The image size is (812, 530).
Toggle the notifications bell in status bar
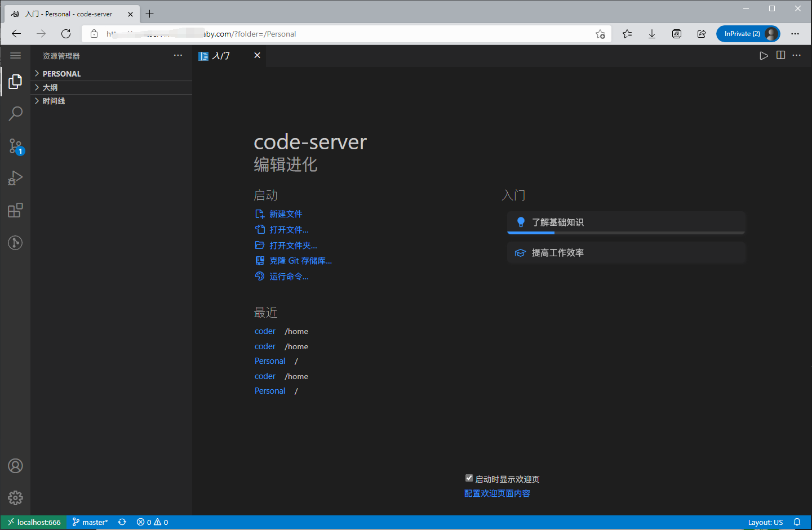click(797, 522)
